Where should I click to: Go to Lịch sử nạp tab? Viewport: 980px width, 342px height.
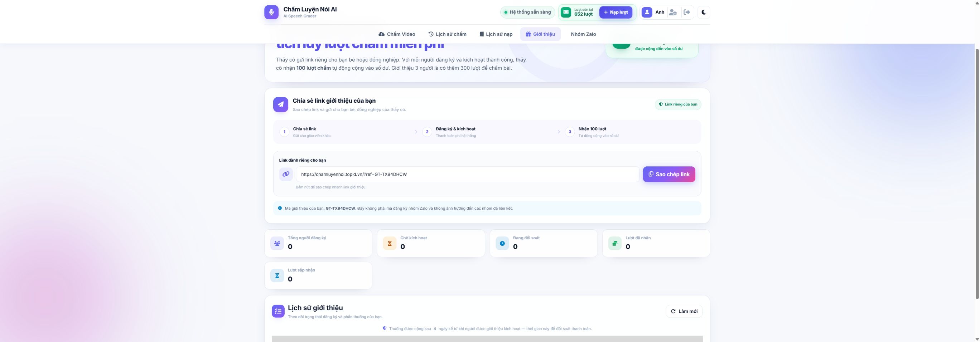click(496, 34)
